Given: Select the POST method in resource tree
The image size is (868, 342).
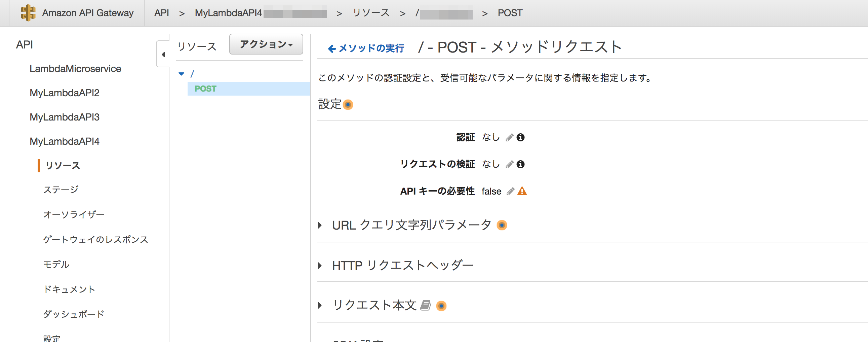Looking at the screenshot, I should point(249,89).
